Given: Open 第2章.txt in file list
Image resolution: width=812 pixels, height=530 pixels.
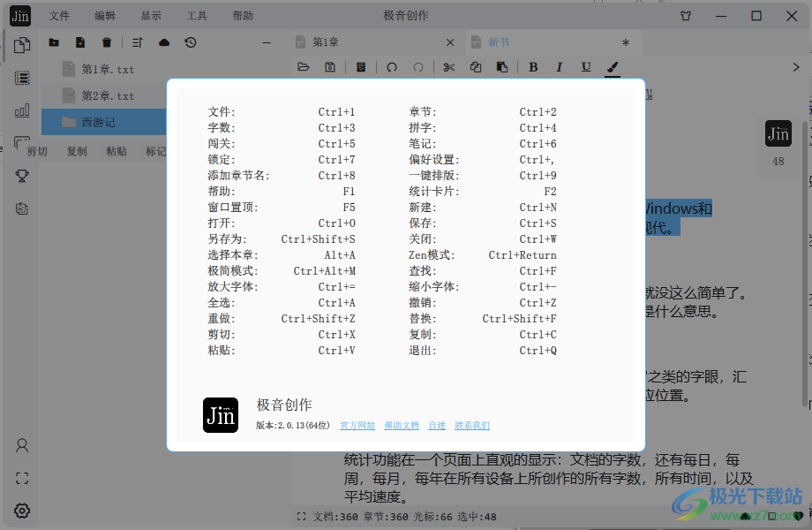Looking at the screenshot, I should point(104,95).
